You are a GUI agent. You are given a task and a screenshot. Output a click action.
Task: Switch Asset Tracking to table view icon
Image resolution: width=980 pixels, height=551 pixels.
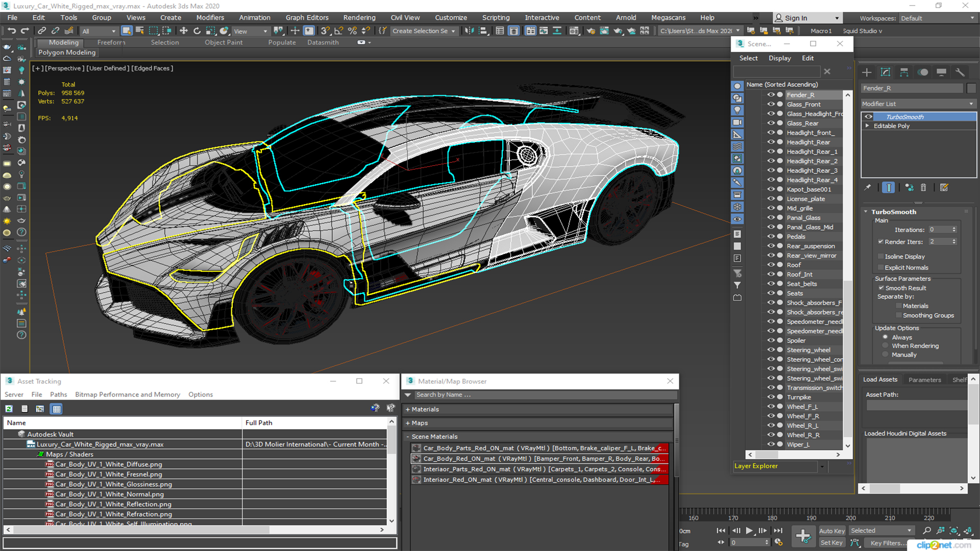click(x=57, y=409)
